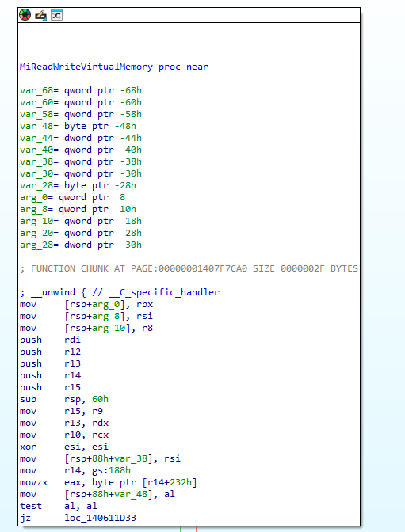The image size is (405, 532).
Task: Click the edit node pencil icon
Action: pos(40,15)
